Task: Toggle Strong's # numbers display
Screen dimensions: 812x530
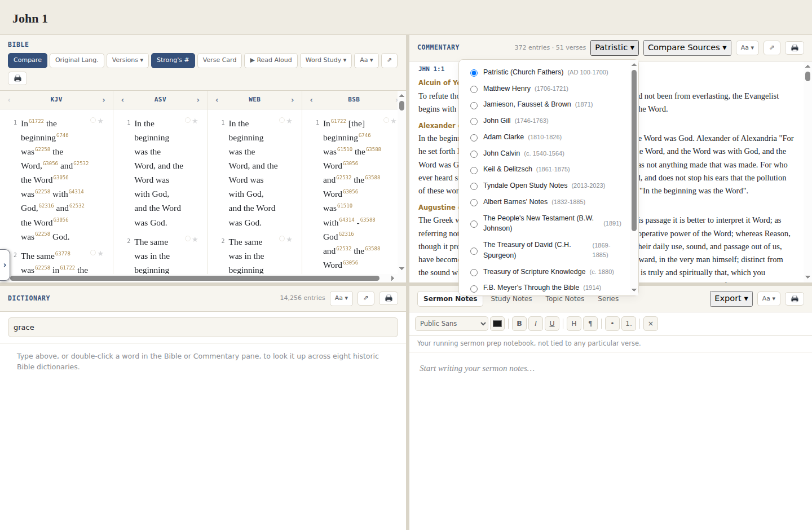Action: click(173, 60)
